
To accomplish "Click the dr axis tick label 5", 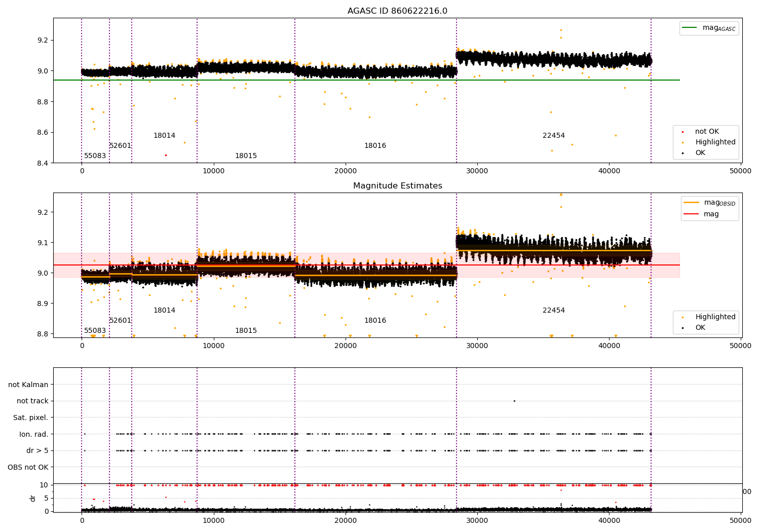I will 46,498.
